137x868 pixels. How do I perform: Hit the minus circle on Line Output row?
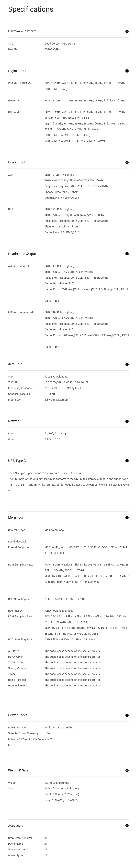click(127, 162)
